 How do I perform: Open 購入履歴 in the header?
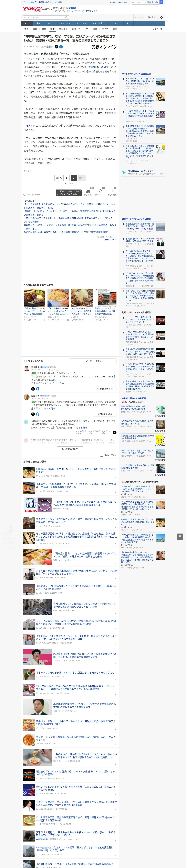click(x=152, y=18)
